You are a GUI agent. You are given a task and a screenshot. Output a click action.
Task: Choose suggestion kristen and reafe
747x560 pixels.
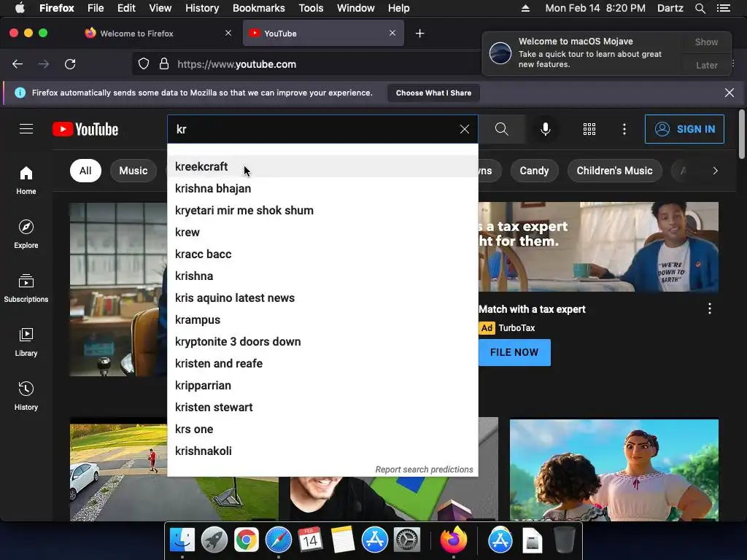click(322, 364)
